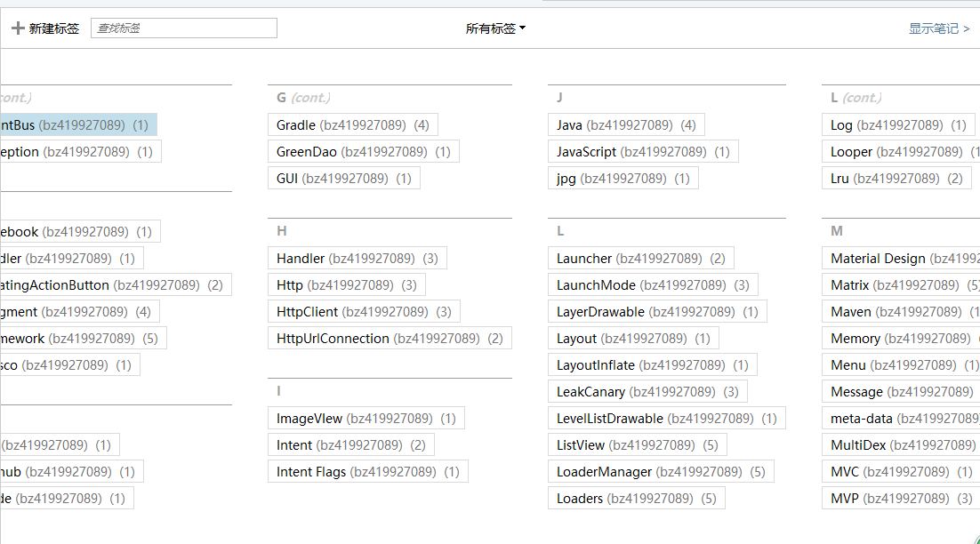The width and height of the screenshot is (980, 544).
Task: Select the GreenDao tag
Action: point(363,152)
